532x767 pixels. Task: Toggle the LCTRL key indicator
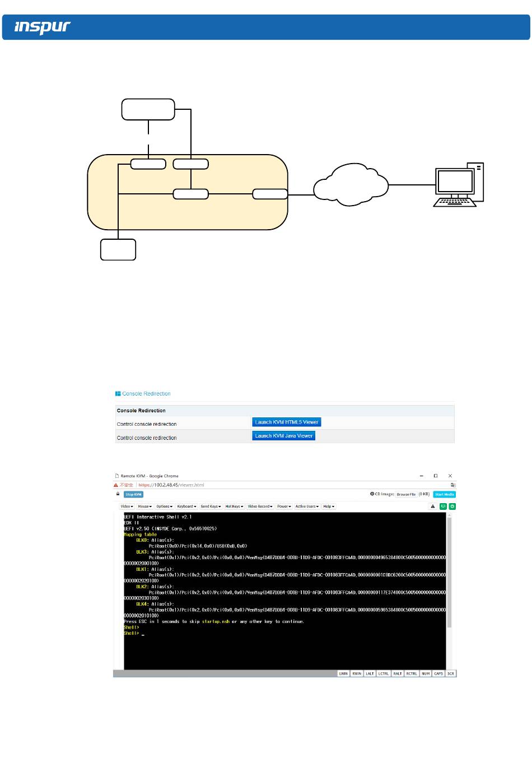pyautogui.click(x=384, y=674)
